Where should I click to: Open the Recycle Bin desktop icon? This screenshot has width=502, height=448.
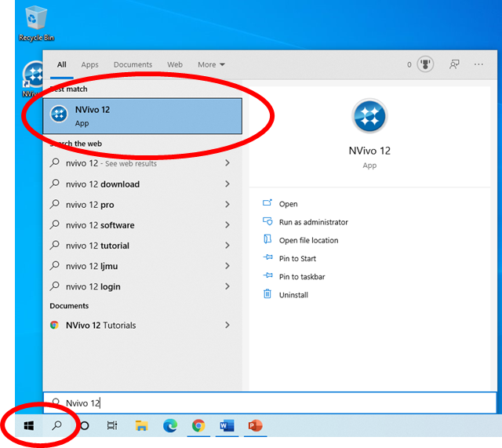point(36,24)
